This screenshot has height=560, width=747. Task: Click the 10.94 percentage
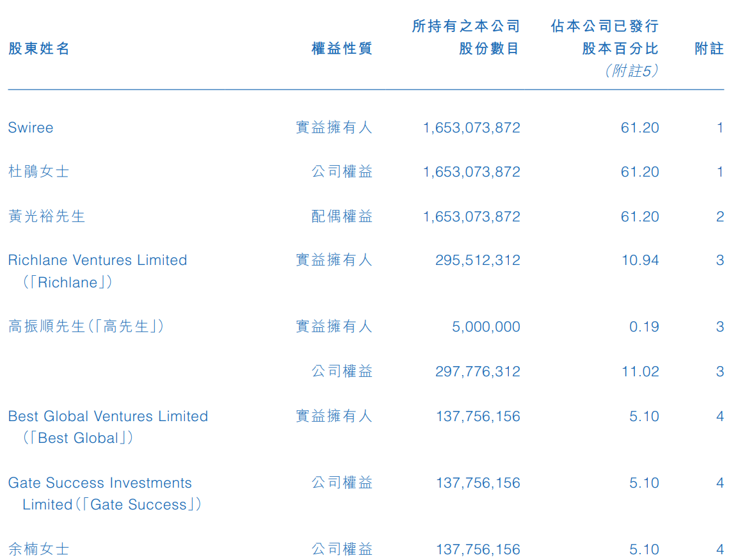pyautogui.click(x=640, y=260)
